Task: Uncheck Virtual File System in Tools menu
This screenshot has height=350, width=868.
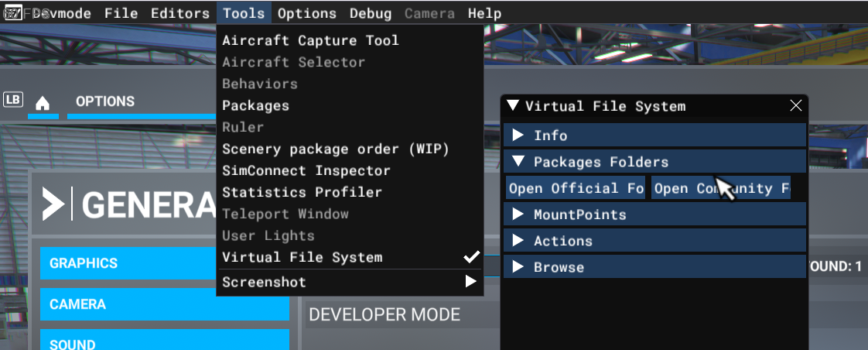Action: [302, 257]
